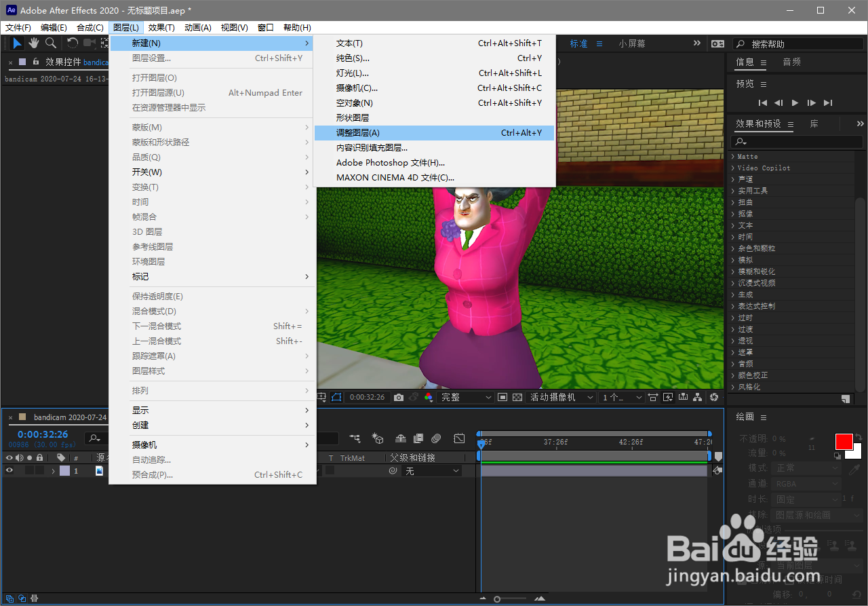The image size is (868, 606).
Task: Click the composition mini-flowchart icon
Action: pos(355,438)
